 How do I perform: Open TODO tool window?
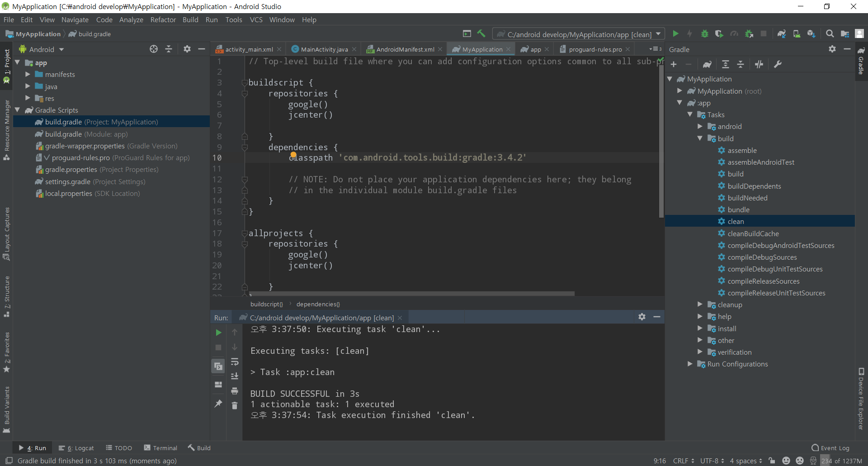click(x=119, y=448)
